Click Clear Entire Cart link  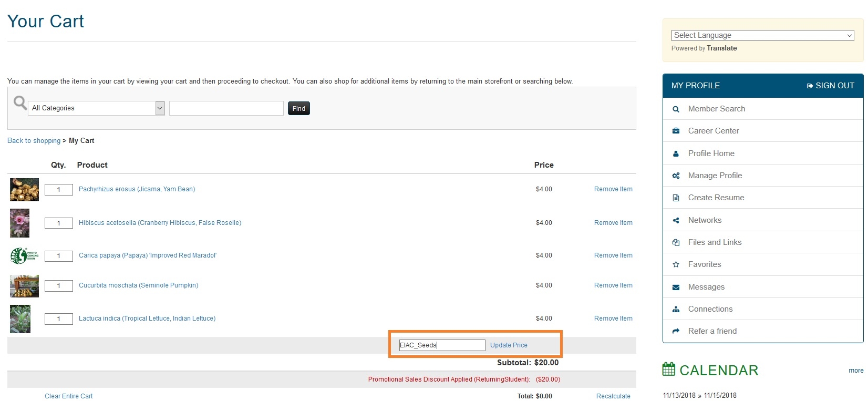[68, 396]
